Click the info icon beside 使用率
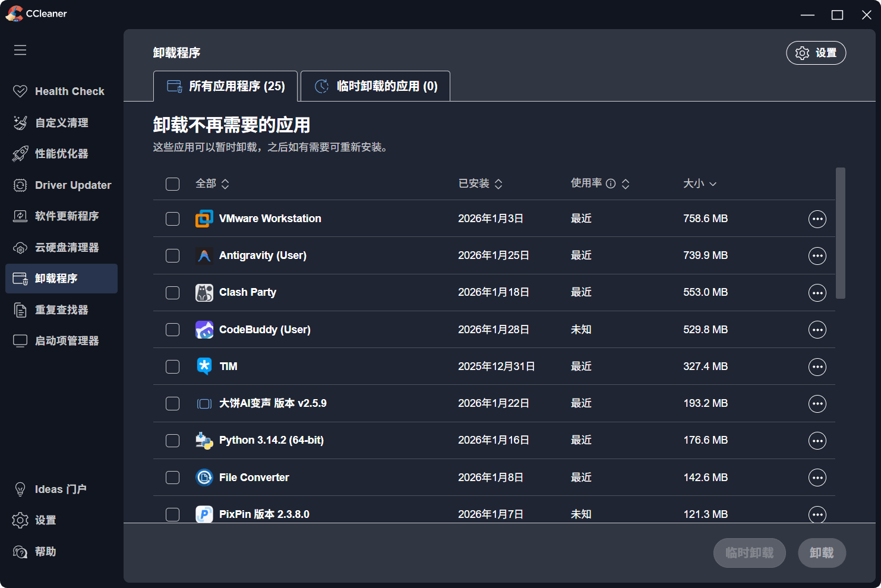 click(x=611, y=184)
